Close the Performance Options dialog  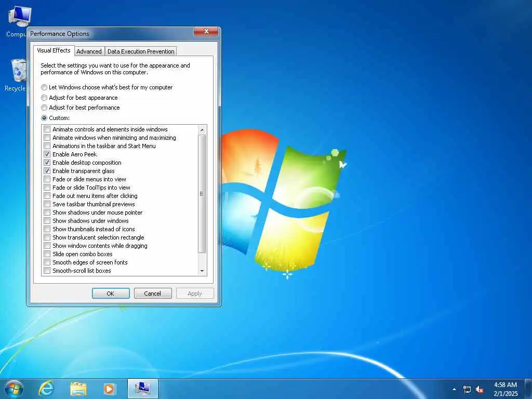pyautogui.click(x=206, y=31)
